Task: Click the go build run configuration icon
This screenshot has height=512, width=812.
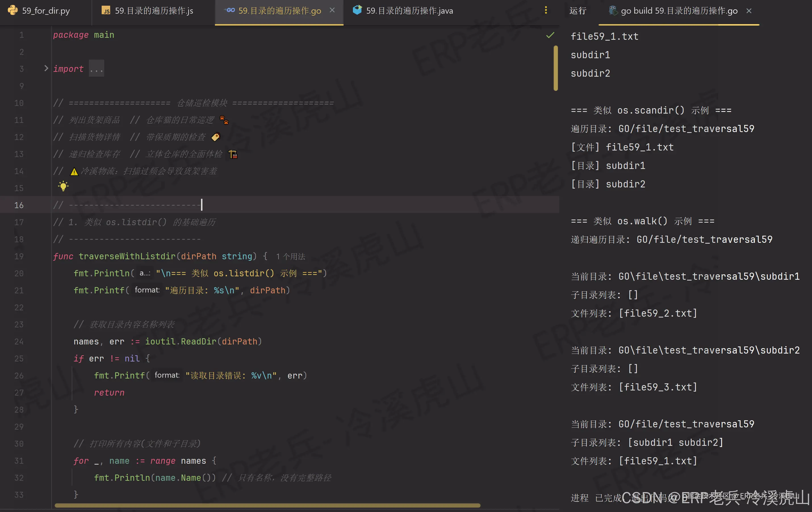Action: (613, 11)
